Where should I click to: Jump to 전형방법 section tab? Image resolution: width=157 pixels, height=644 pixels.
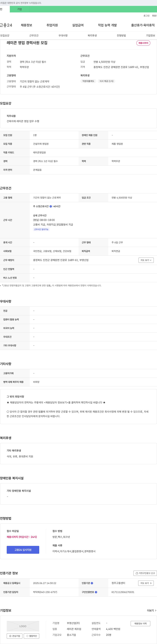click(121, 35)
